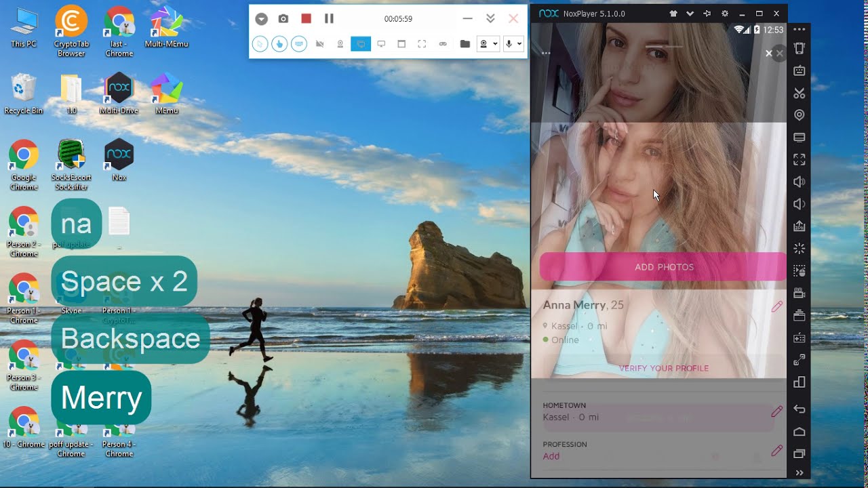The height and width of the screenshot is (488, 868).
Task: Click the pink ADD PHOTOS button
Action: [x=663, y=267]
